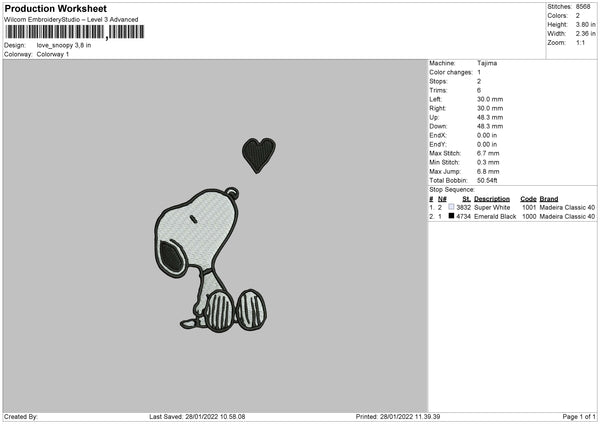Click stitch count 4734 in stop sequence
600x424 pixels.
[463, 217]
